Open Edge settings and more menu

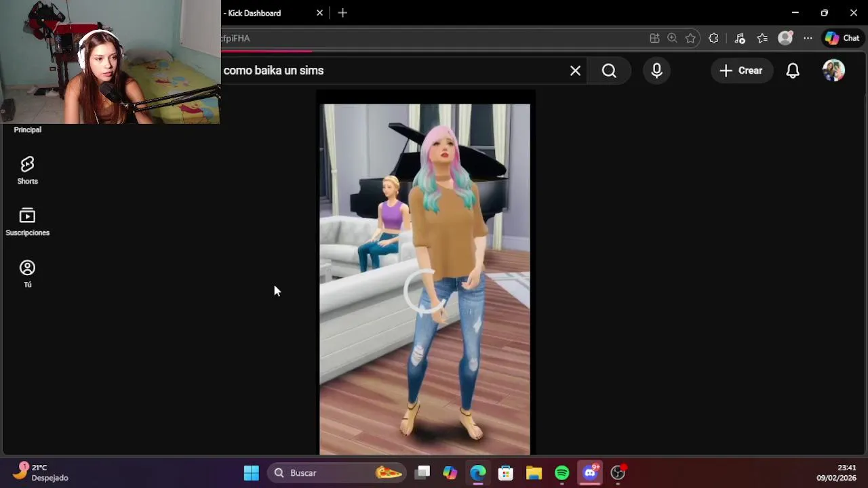pos(808,38)
